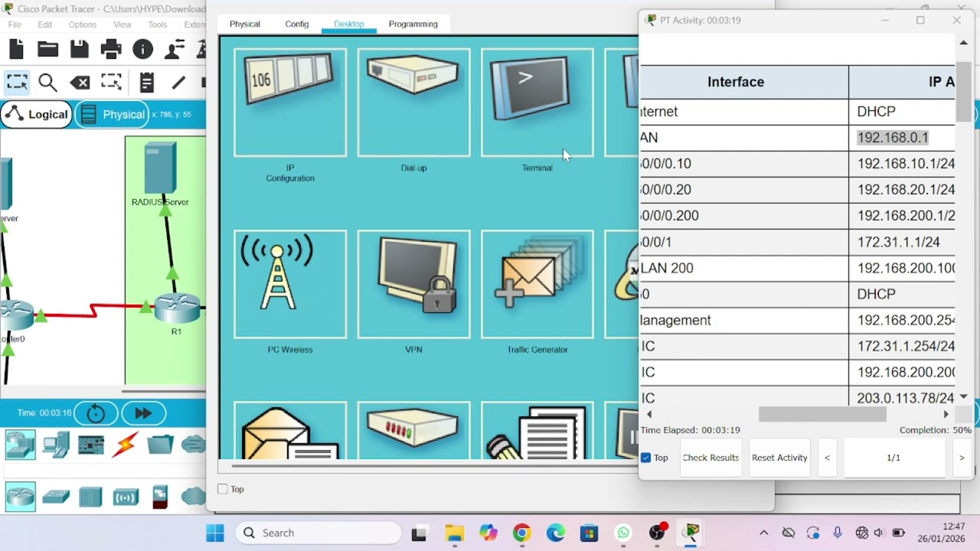Open the Tools menu
Viewport: 980px width, 551px height.
coord(158,24)
